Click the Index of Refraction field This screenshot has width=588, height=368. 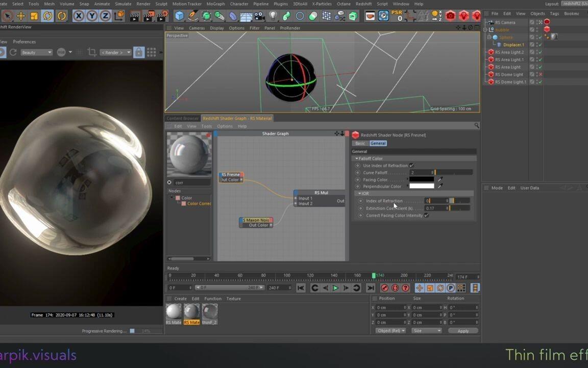436,201
